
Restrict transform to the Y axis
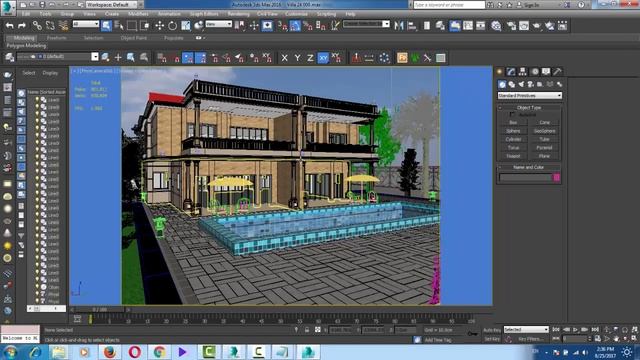[x=297, y=58]
